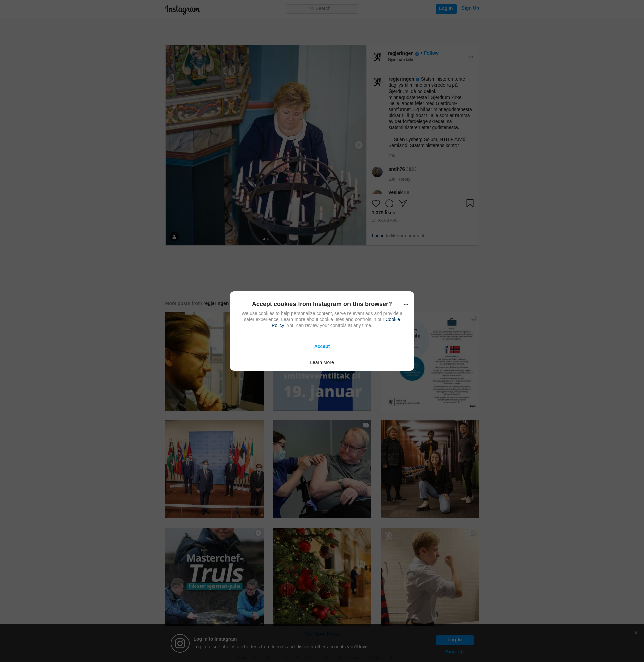Open thumbnail of man receiving vaccine
644x662 pixels.
[322, 469]
